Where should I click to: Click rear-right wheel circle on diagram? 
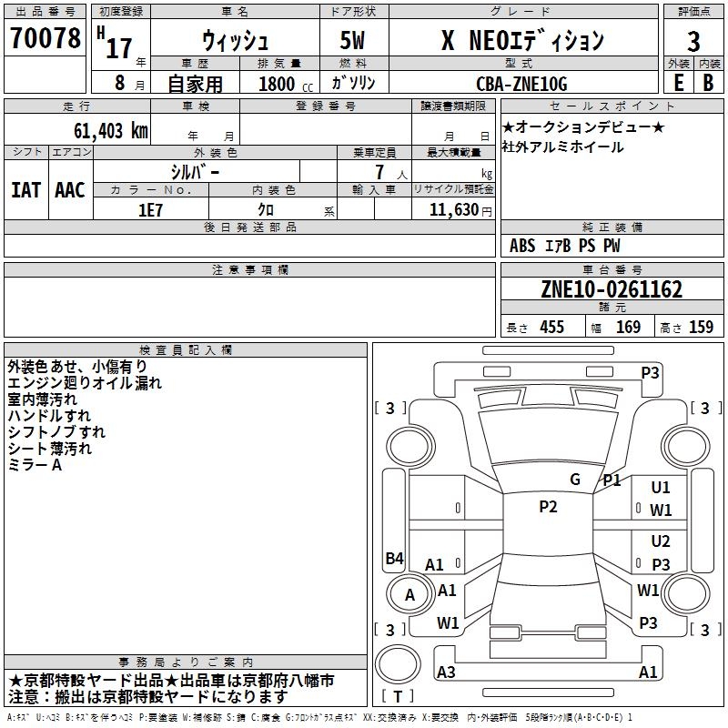[x=686, y=594]
